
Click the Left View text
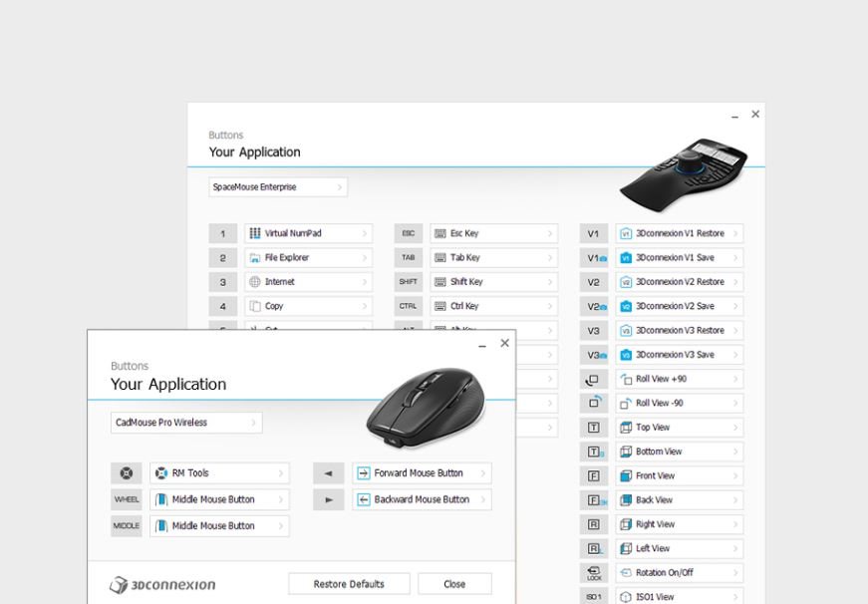(x=653, y=548)
